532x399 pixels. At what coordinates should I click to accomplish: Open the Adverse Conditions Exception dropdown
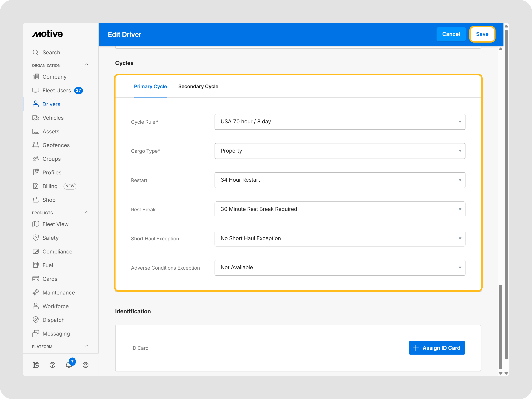point(340,268)
